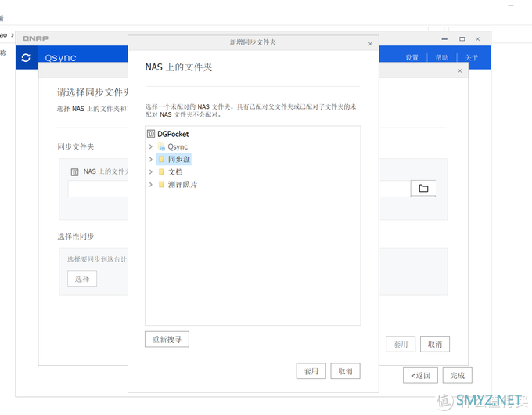This screenshot has width=532, height=415.
Task: Click the Qsync sync refresh icon
Action: point(26,58)
